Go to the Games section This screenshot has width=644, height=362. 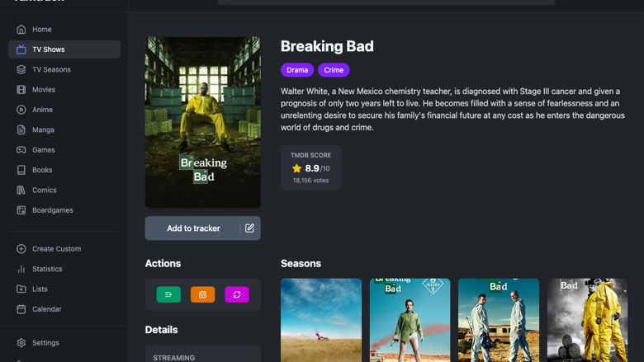coord(64,150)
